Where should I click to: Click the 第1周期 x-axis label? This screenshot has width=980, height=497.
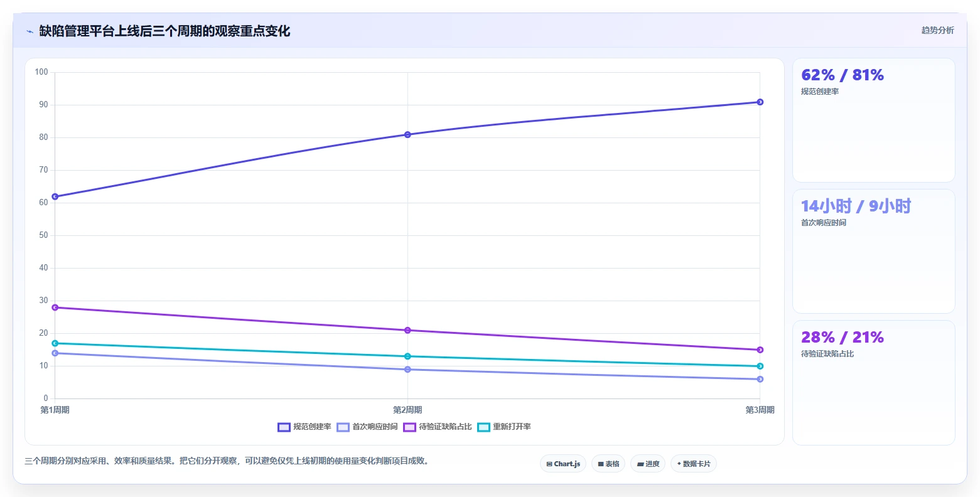pyautogui.click(x=55, y=410)
